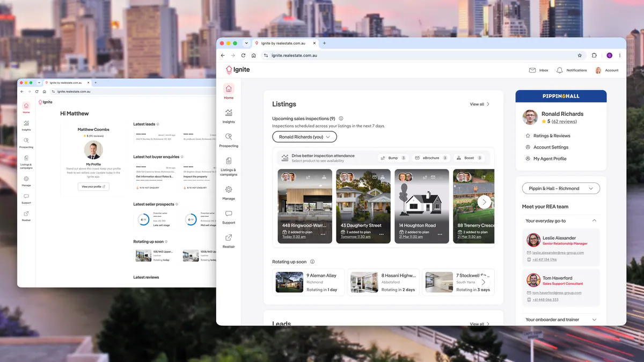
Task: Open a new tab in the front browser window
Action: coord(324,43)
